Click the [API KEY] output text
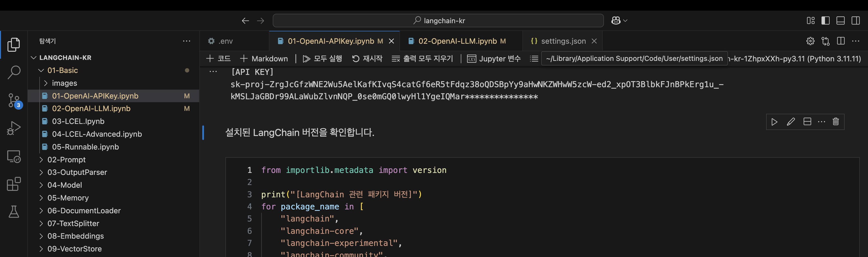Image resolution: width=868 pixels, height=257 pixels. point(252,72)
